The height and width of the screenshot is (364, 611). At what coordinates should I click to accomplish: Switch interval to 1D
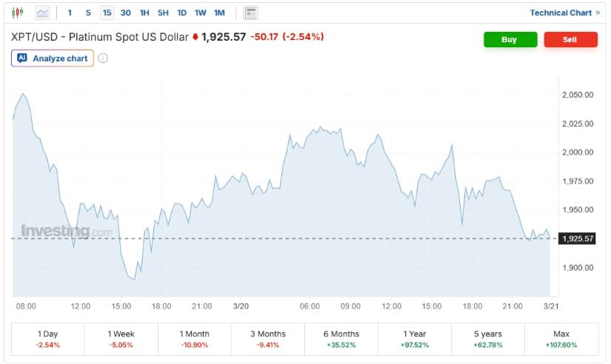[x=182, y=13]
